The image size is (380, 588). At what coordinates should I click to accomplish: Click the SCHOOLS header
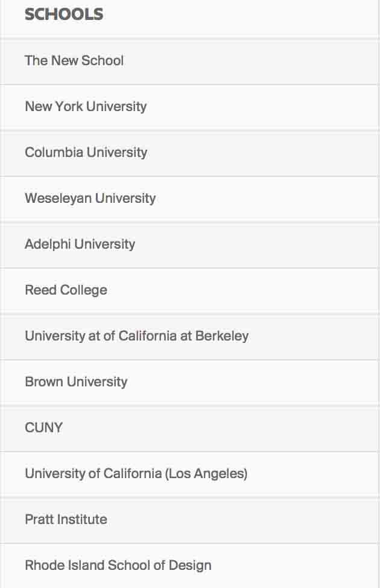pos(64,14)
